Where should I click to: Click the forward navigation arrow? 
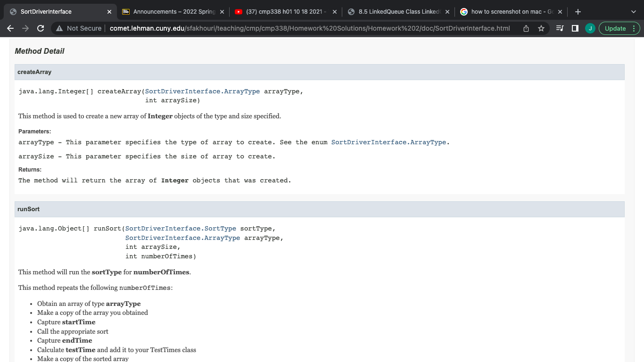point(25,28)
